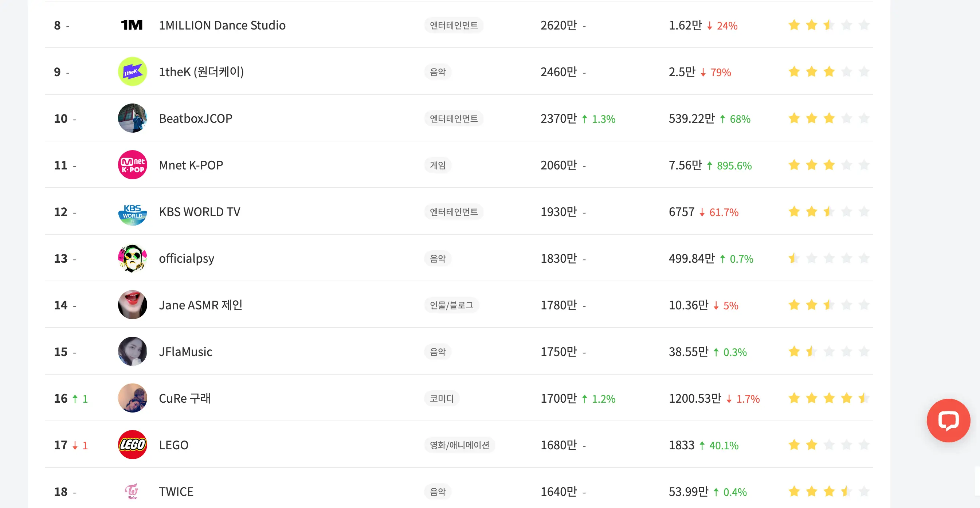Open the LEGO channel name
The height and width of the screenshot is (508, 980).
tap(173, 445)
